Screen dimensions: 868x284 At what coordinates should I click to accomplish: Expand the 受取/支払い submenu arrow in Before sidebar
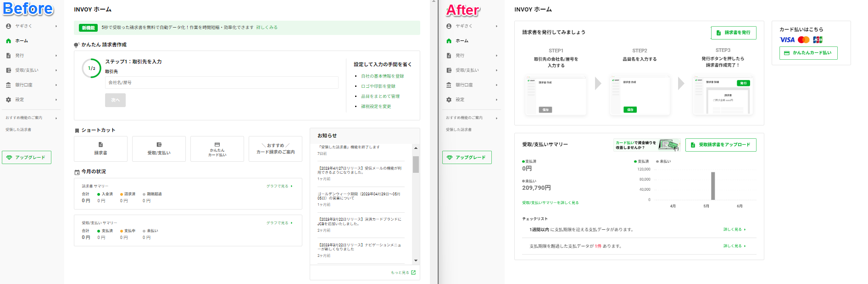[56, 70]
